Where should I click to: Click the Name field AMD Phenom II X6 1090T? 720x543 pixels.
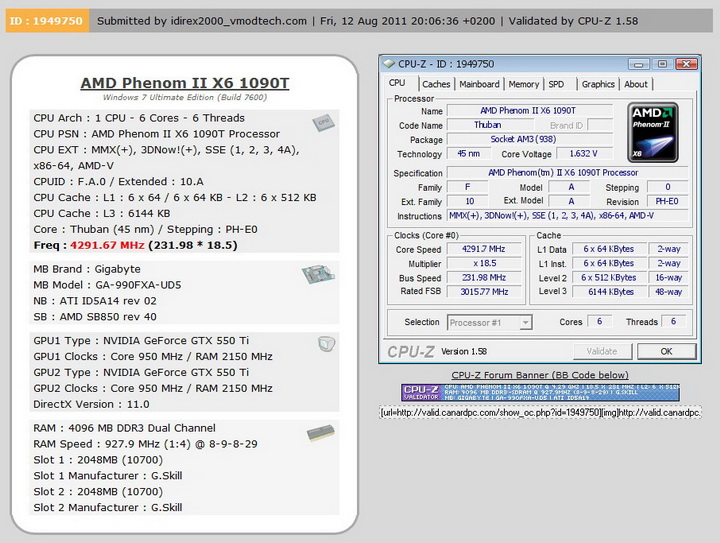[529, 111]
